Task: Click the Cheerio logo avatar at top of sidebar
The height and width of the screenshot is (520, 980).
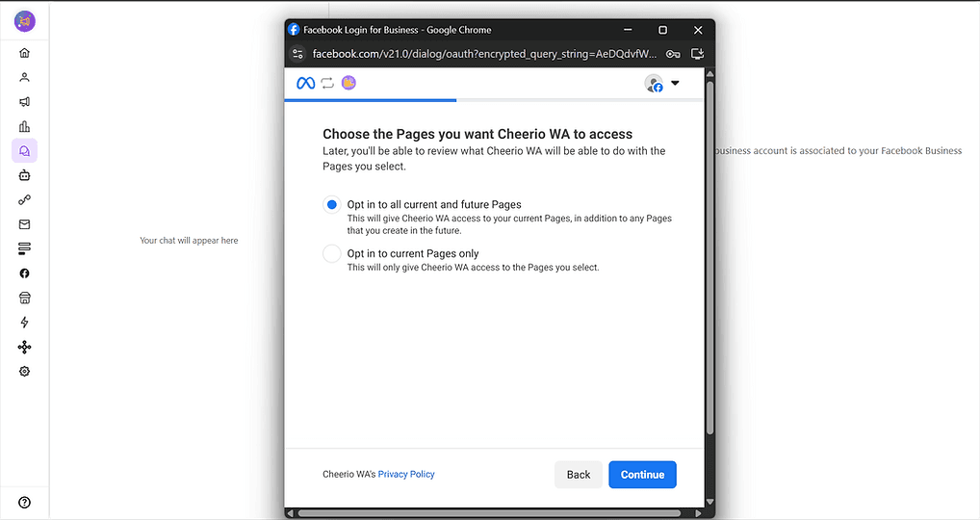Action: 25,21
